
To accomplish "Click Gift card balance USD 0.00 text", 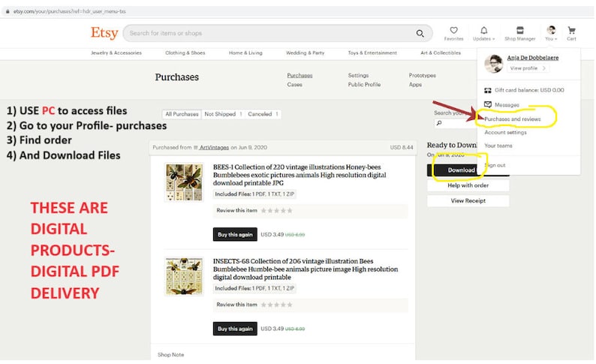I will click(x=529, y=90).
